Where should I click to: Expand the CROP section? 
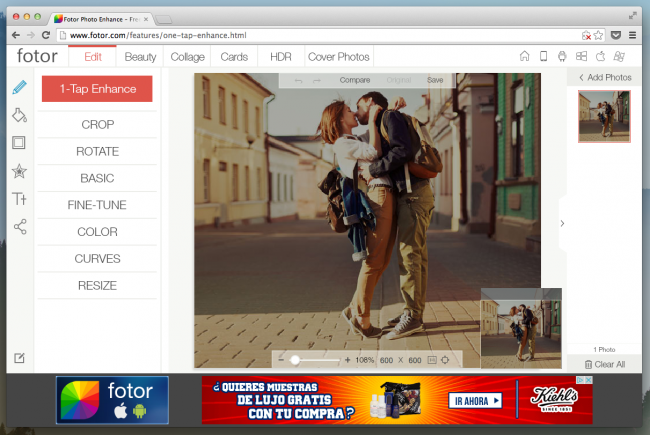97,124
